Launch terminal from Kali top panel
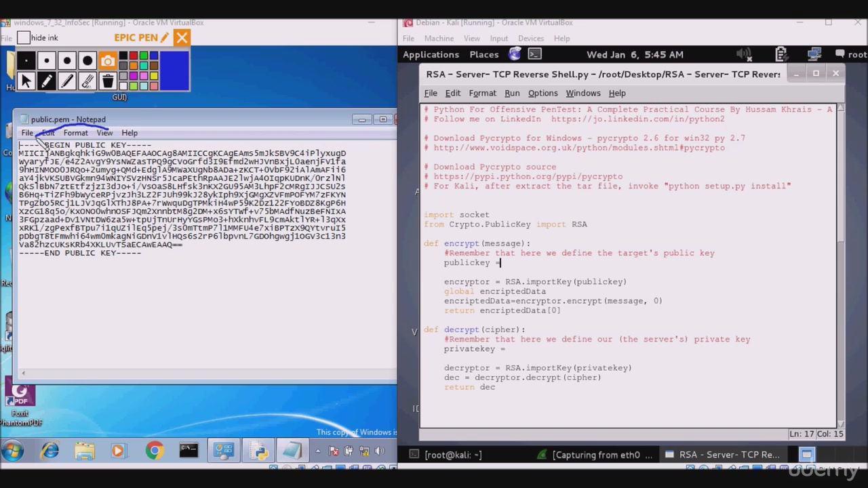 [x=534, y=54]
